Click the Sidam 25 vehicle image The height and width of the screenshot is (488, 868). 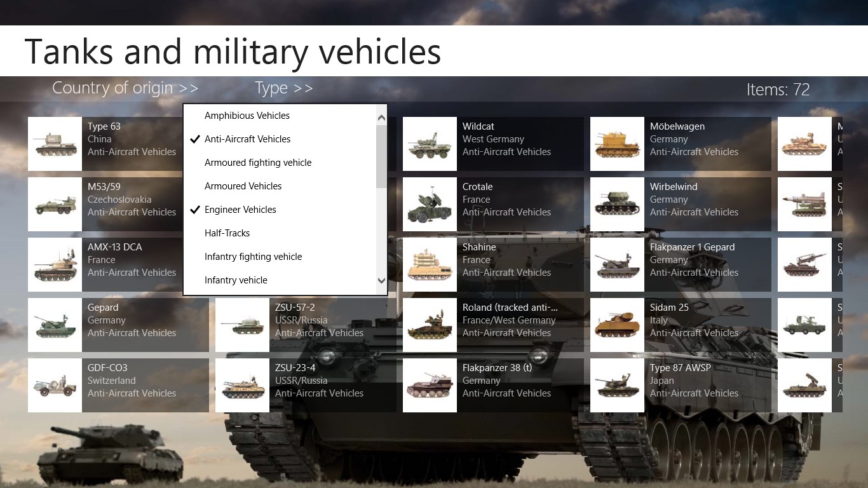(x=617, y=325)
